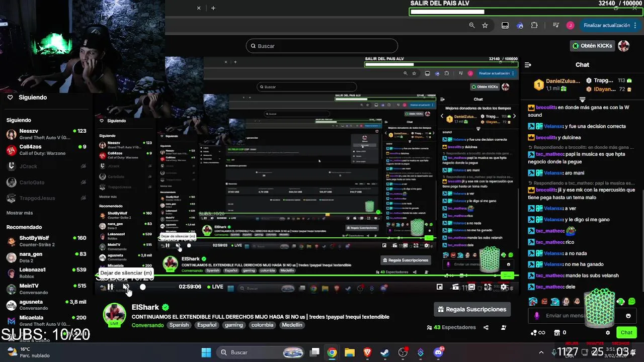The width and height of the screenshot is (644, 362).
Task: Open the Chrome extensions puzzle icon
Action: tap(534, 25)
